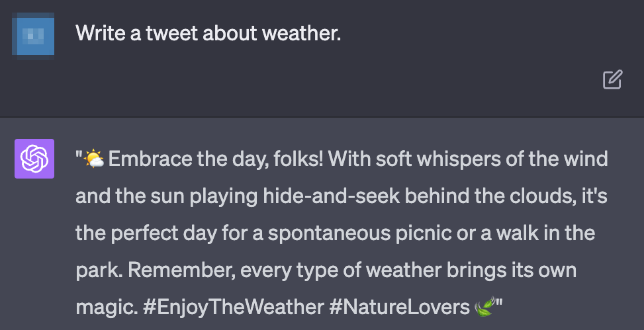Click the leaf emoji ending the tweet
The width and height of the screenshot is (644, 330).
pos(485,308)
